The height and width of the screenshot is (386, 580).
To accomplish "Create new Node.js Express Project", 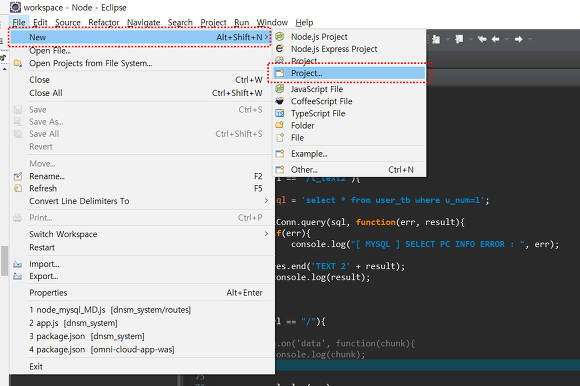I will (349, 49).
